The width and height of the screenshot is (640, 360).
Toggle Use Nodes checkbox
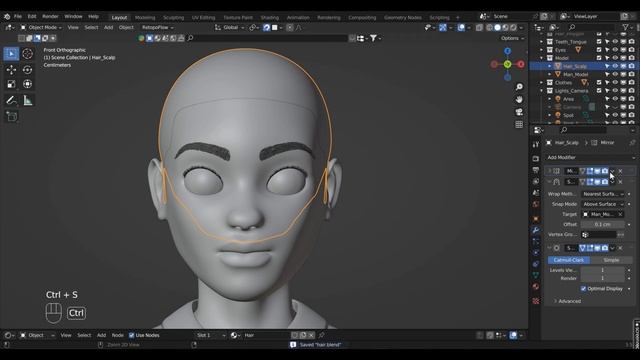(131, 335)
